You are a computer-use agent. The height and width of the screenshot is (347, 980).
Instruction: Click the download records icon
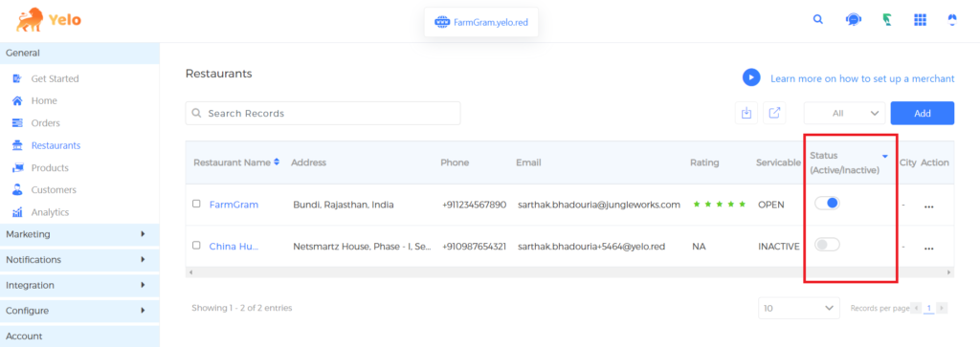tap(746, 113)
